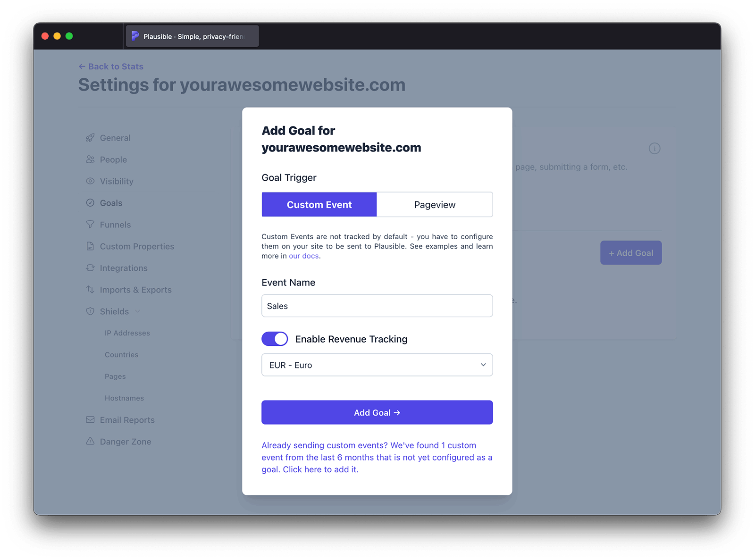The width and height of the screenshot is (755, 560).
Task: Collapse the Shields section chevron
Action: (x=138, y=311)
